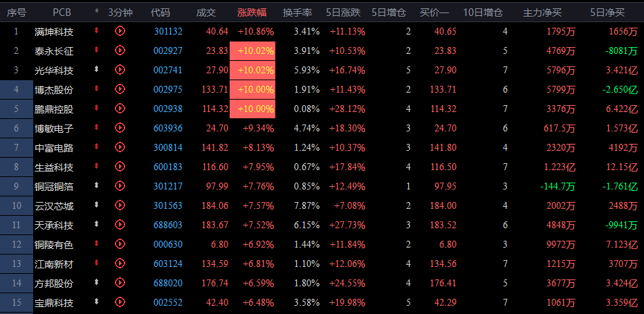Open 3-minute play icon for 江南新材
Viewport: 644px width, 314px height.
tap(120, 264)
